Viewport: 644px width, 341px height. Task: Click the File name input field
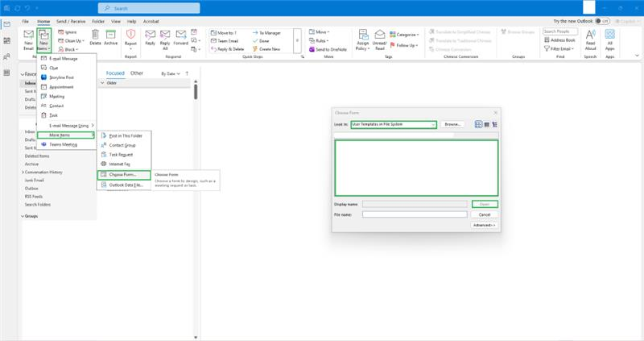coord(415,214)
